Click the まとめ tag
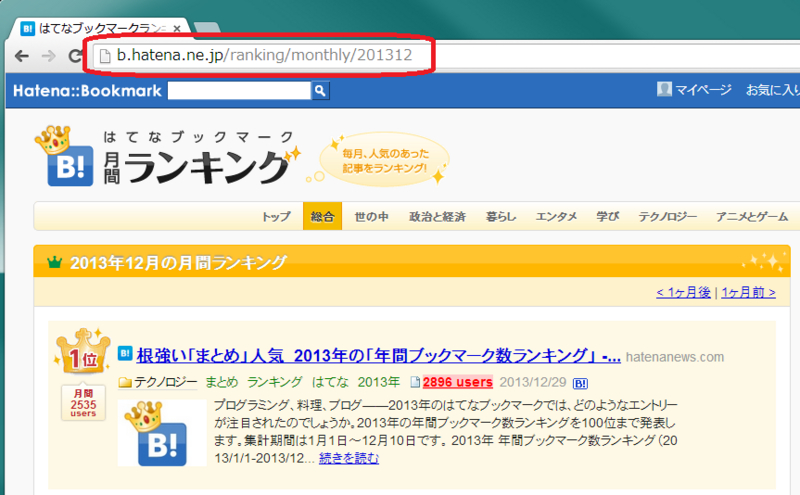The image size is (800, 495). (222, 382)
